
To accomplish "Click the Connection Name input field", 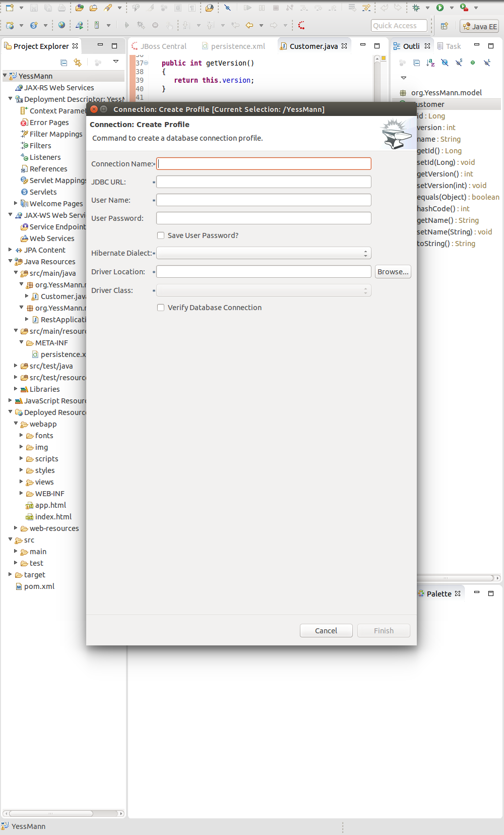I will [x=264, y=164].
